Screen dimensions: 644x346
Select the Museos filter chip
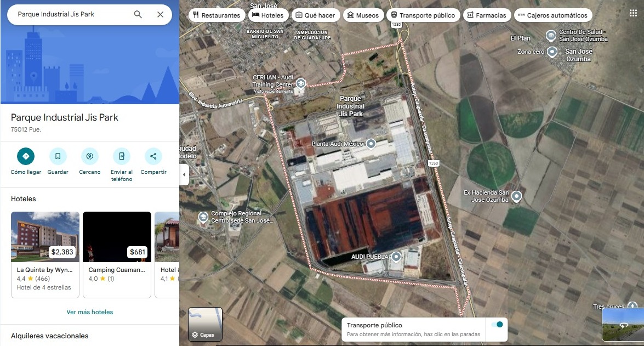point(363,15)
